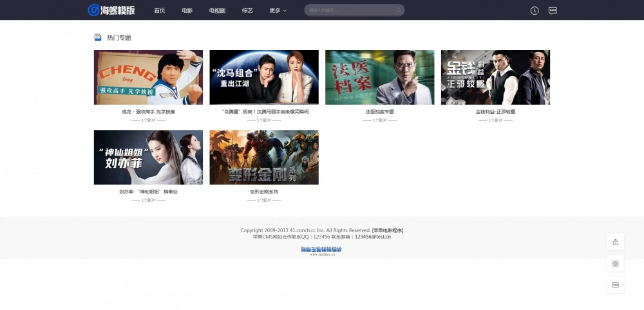The image size is (644, 310).
Task: Open the 电影 navigation item
Action: [x=187, y=10]
